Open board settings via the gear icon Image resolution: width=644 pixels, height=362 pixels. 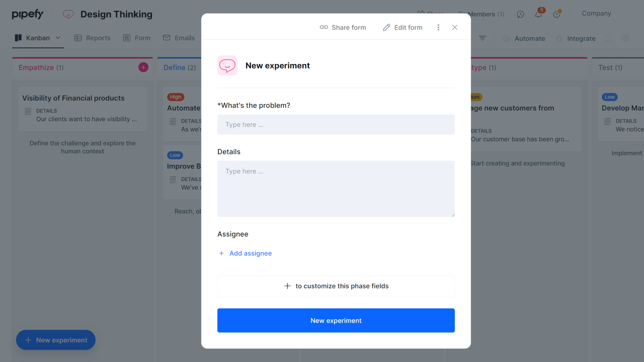626,38
